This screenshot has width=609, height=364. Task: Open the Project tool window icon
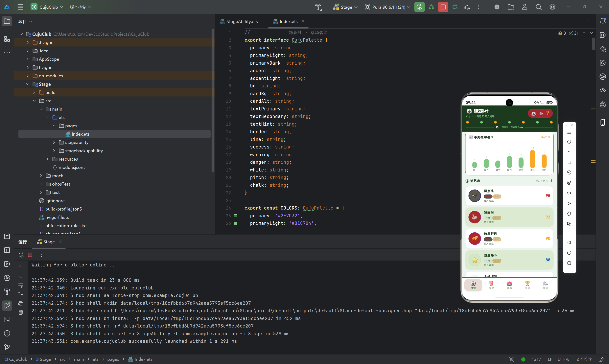7,21
